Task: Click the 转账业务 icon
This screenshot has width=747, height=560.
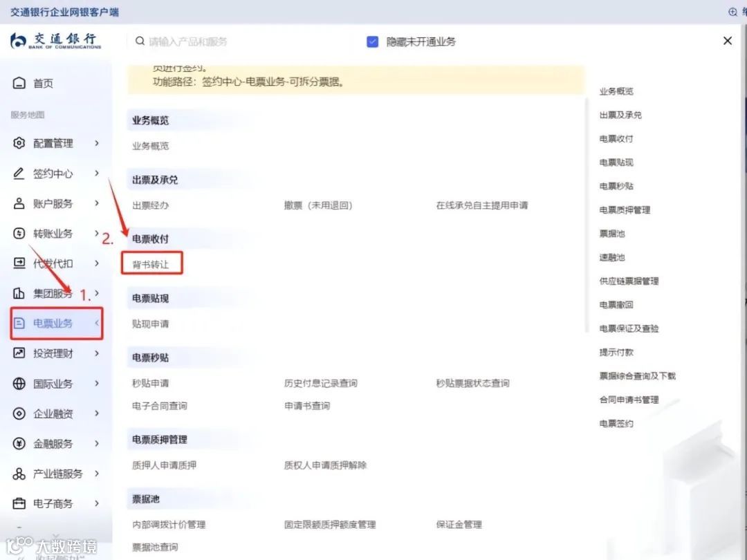Action: pyautogui.click(x=19, y=234)
